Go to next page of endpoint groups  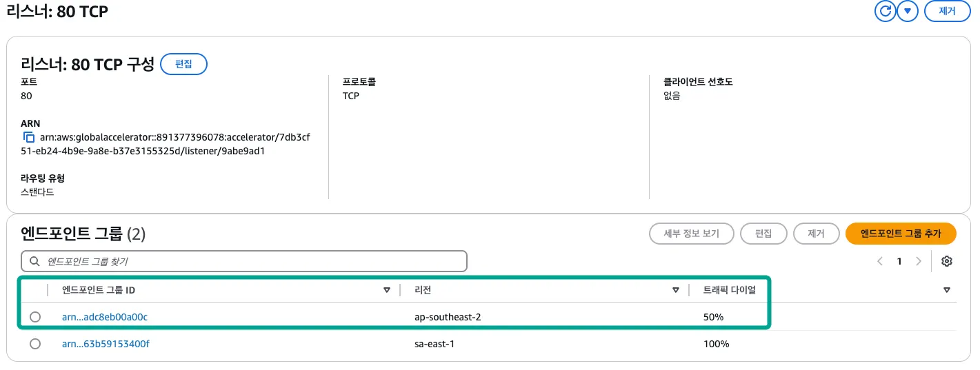(918, 261)
